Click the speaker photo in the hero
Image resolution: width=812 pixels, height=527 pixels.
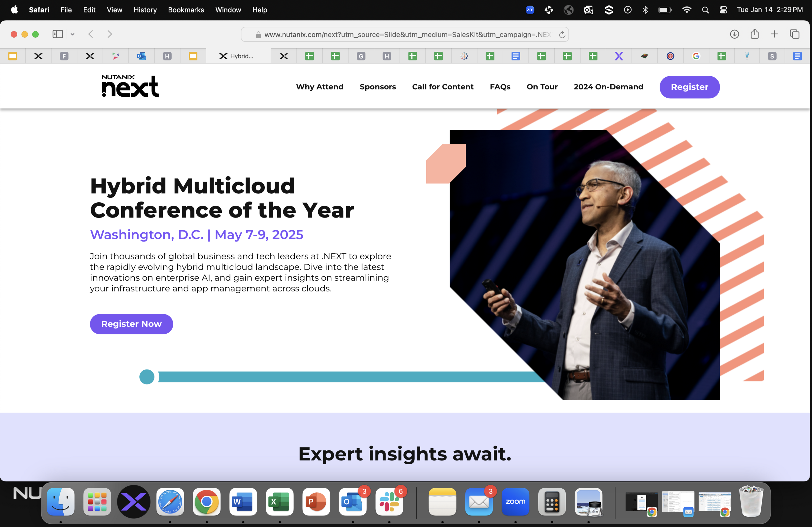click(x=584, y=265)
